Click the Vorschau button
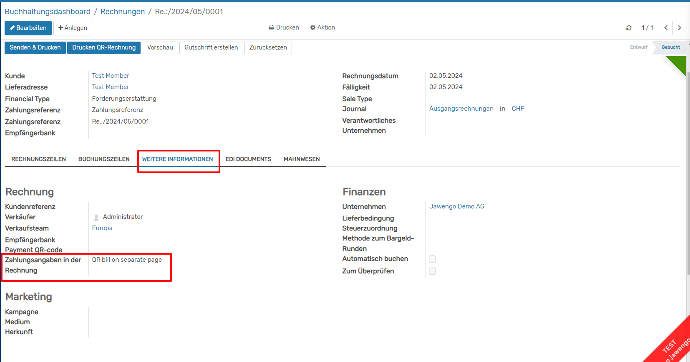The width and height of the screenshot is (690, 362). tap(160, 48)
